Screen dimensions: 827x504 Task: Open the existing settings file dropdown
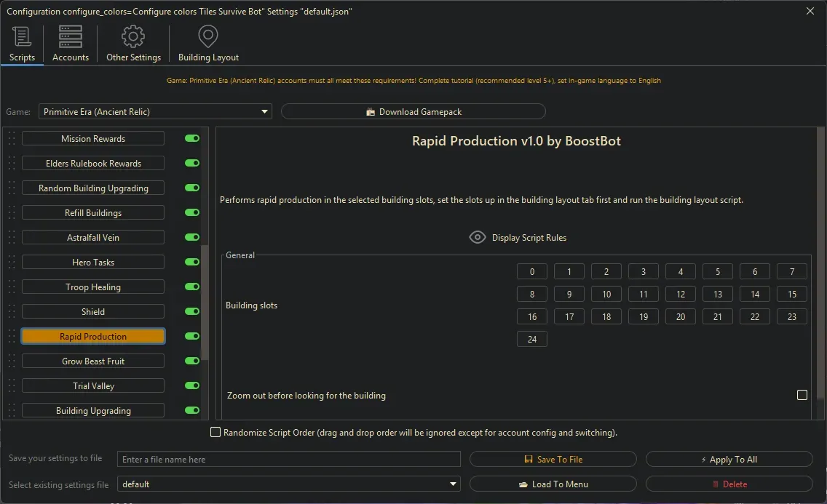(x=453, y=484)
